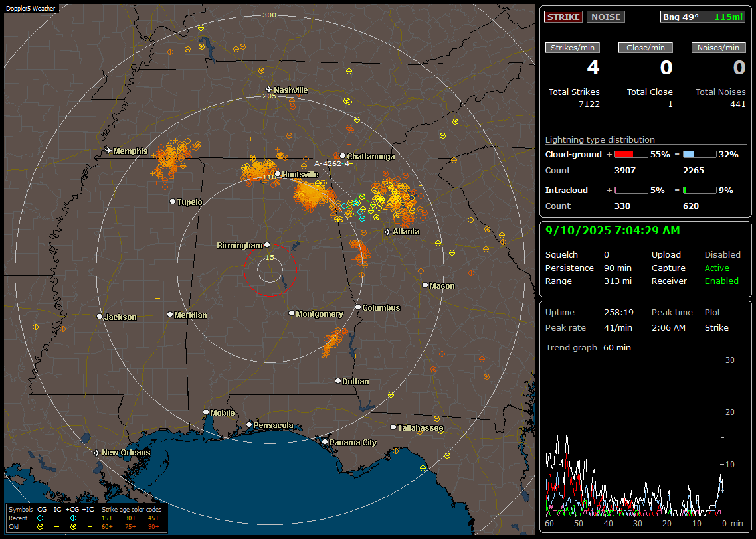
Task: Click the negative intracloud green percentage bar
Action: click(x=700, y=191)
